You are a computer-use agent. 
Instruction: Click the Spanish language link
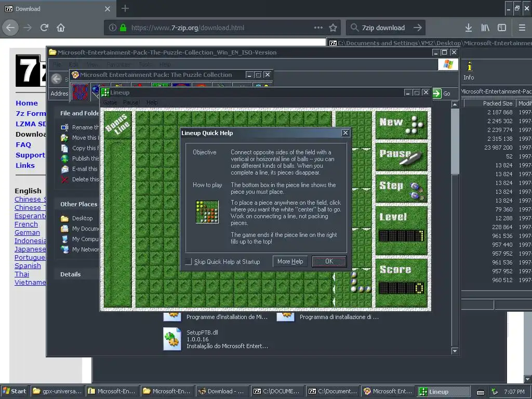[28, 265]
